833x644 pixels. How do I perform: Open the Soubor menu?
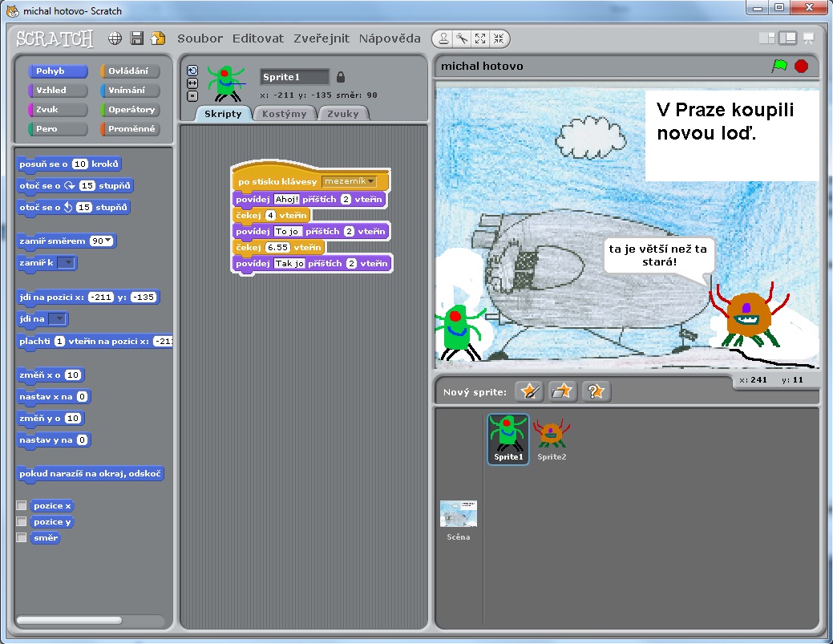tap(200, 38)
